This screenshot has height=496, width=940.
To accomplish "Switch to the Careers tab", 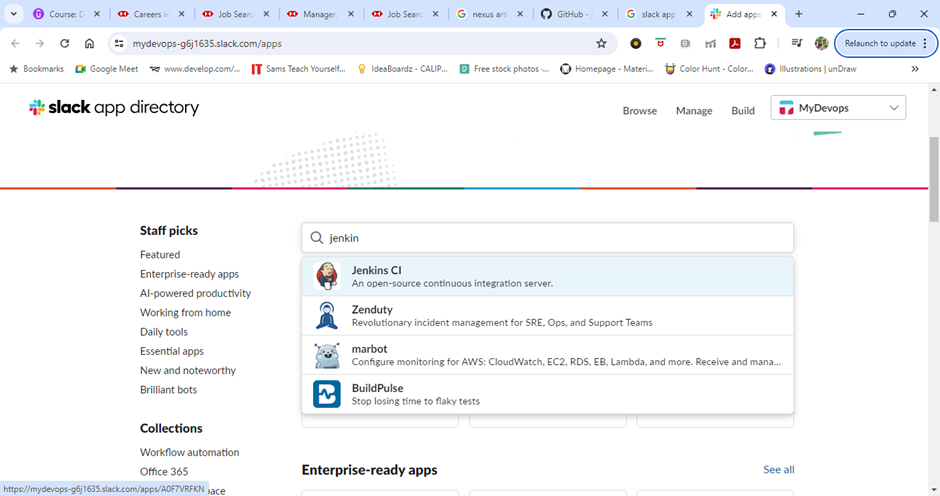I will 151,14.
